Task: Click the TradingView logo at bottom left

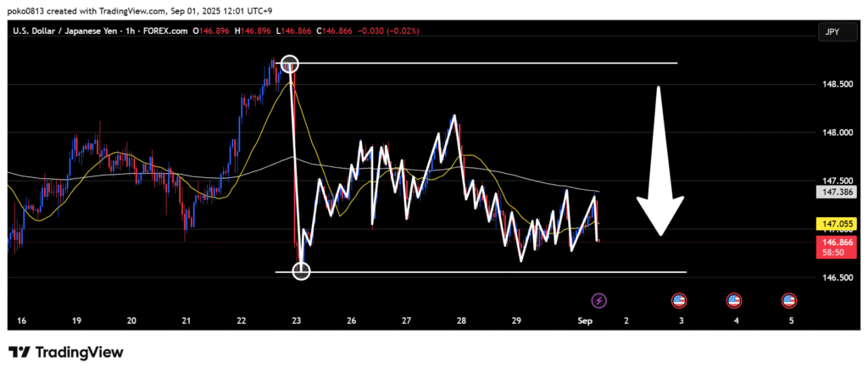Action: pos(66,352)
